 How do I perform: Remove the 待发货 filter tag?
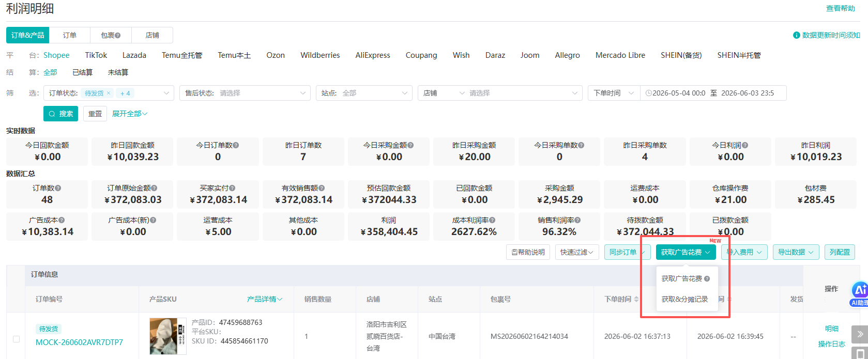click(x=109, y=93)
